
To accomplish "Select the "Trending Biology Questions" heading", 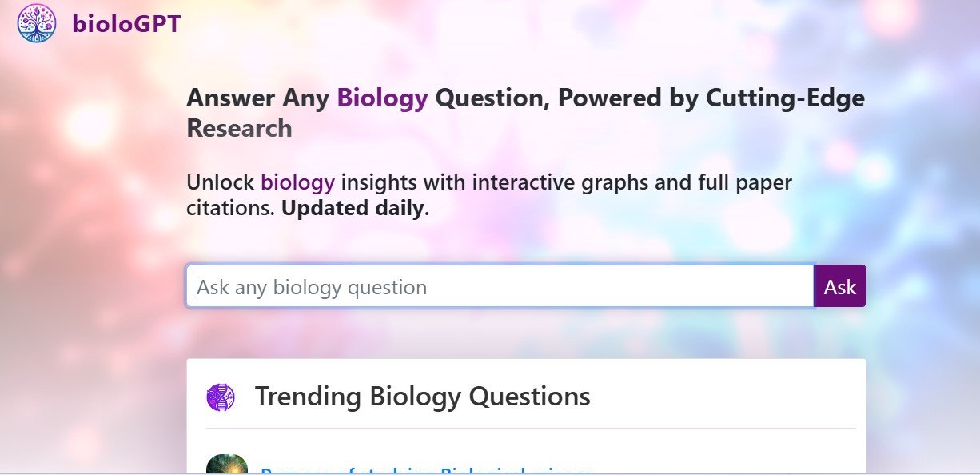I will click(x=422, y=396).
